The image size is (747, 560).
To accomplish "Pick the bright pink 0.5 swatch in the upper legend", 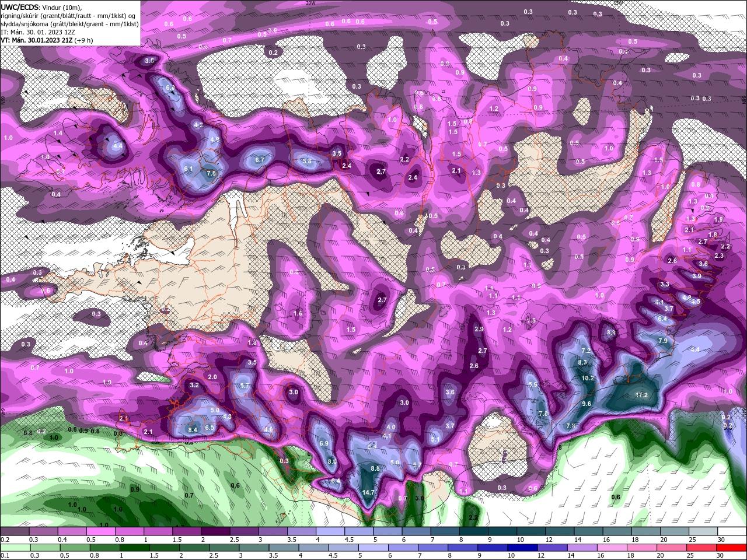I will 100,532.
